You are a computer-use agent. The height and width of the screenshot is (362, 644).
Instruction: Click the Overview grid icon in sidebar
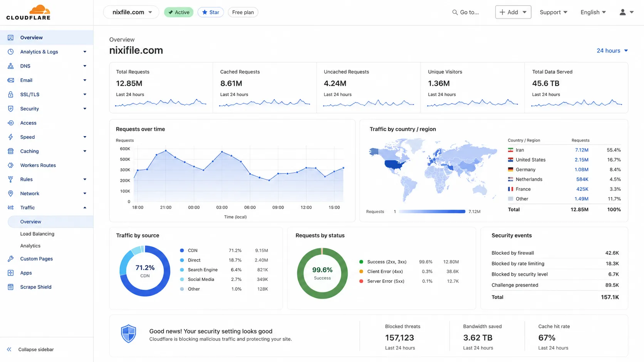tap(11, 38)
